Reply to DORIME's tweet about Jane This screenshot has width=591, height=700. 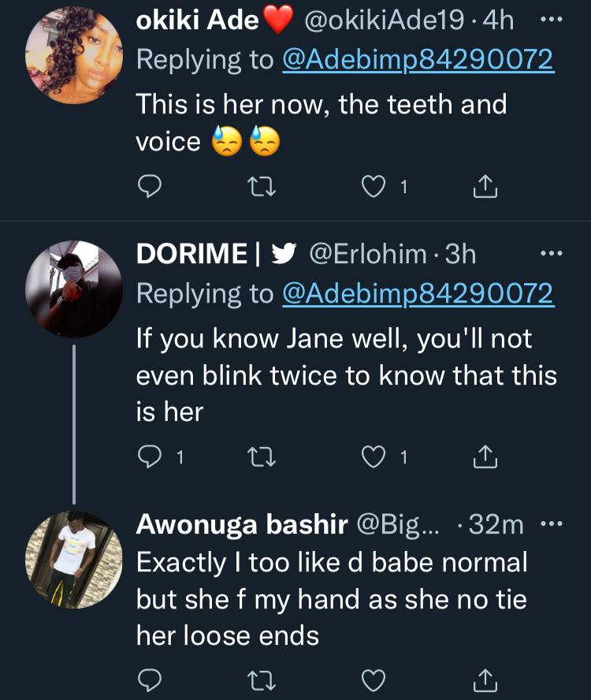pyautogui.click(x=150, y=456)
